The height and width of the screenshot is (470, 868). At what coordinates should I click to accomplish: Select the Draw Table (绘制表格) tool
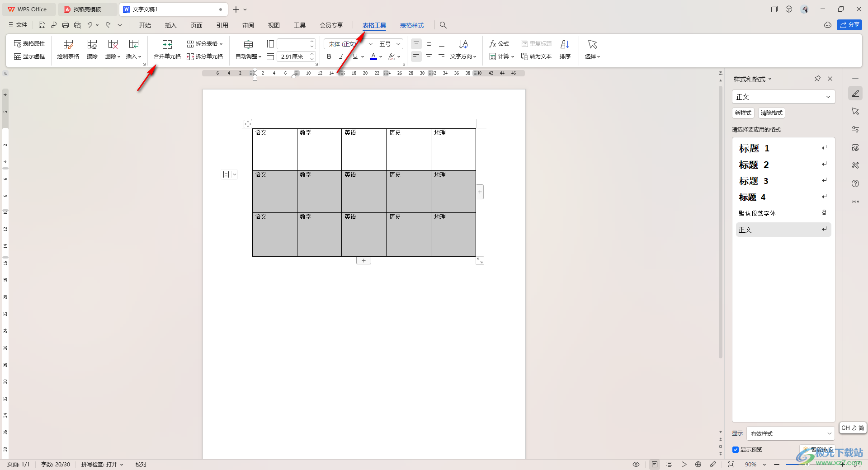point(68,49)
